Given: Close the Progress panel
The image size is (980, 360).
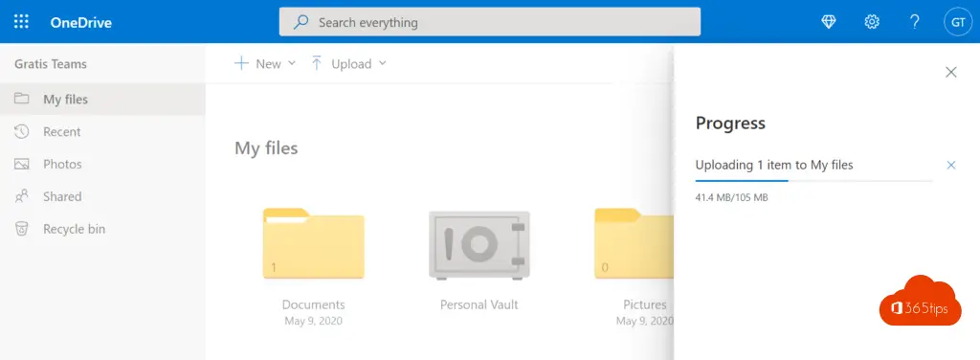Looking at the screenshot, I should pos(951,73).
